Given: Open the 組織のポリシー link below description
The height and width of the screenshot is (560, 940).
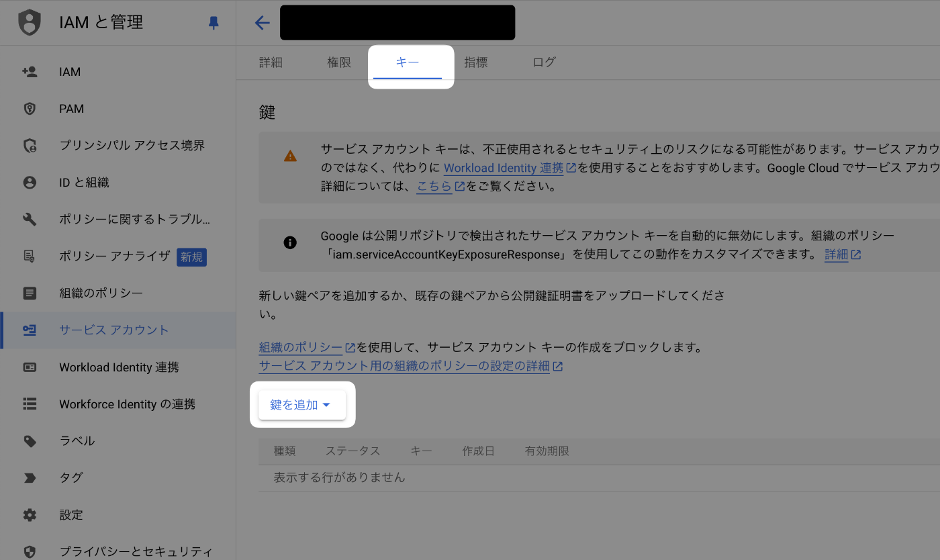Looking at the screenshot, I should tap(301, 348).
